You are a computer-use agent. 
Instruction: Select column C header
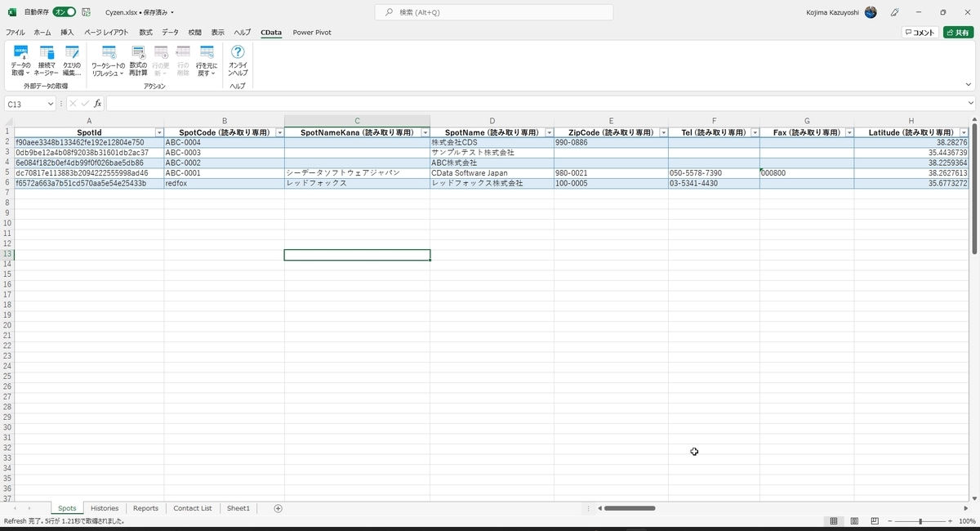pyautogui.click(x=357, y=121)
